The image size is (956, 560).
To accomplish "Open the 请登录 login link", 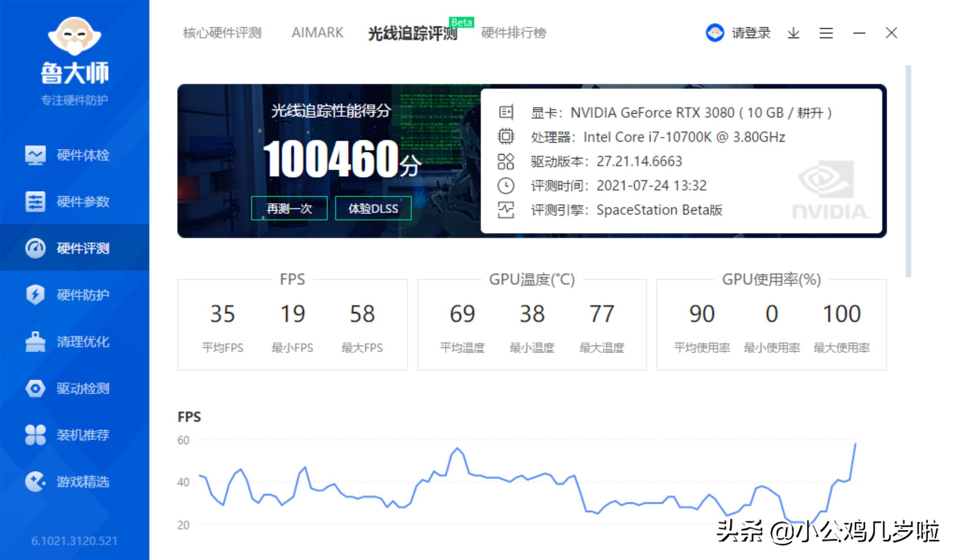I will [751, 33].
